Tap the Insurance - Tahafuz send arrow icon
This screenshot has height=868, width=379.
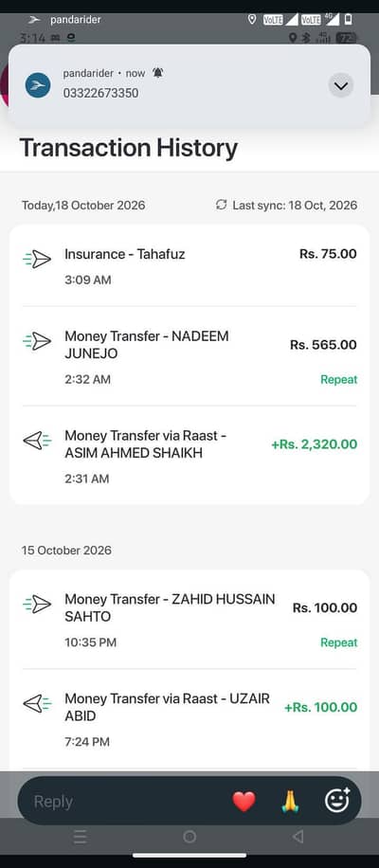click(37, 259)
